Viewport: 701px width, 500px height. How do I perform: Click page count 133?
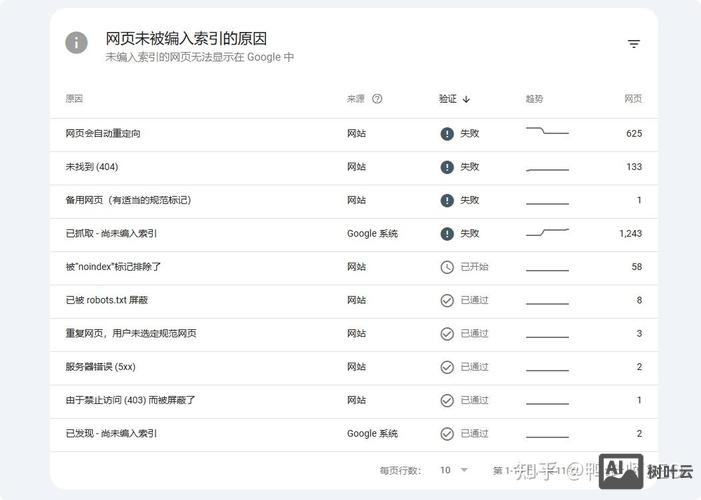634,167
